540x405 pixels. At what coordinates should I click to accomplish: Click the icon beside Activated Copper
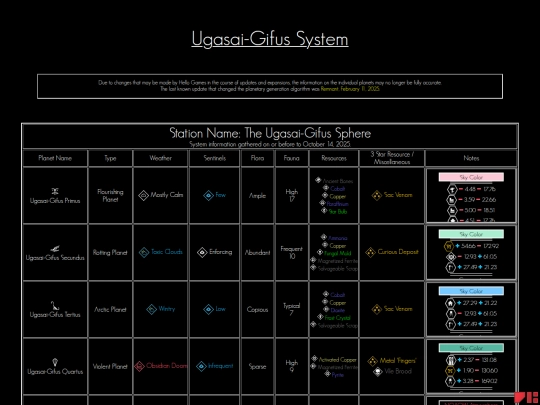(314, 359)
